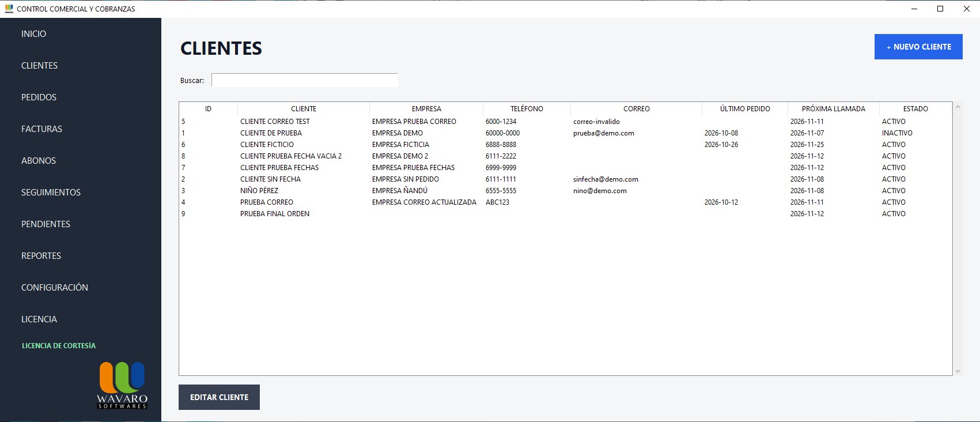Screen dimensions: 980x422
Task: Sort by the CORREO column header
Action: tap(636, 109)
